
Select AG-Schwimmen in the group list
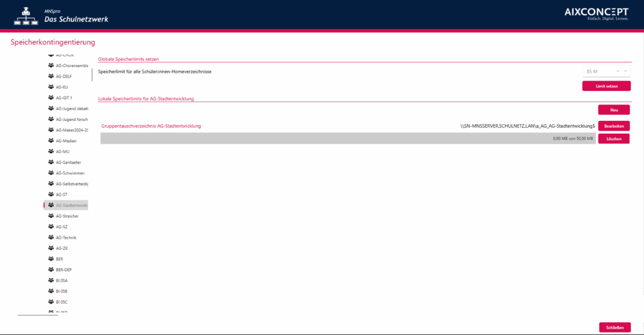coord(70,173)
